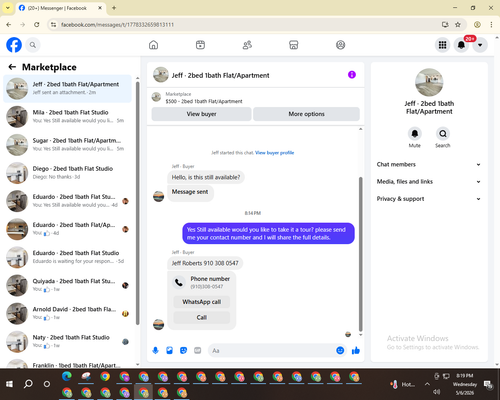Expand the Privacy & support section
This screenshot has width=500, height=400.
pyautogui.click(x=429, y=199)
